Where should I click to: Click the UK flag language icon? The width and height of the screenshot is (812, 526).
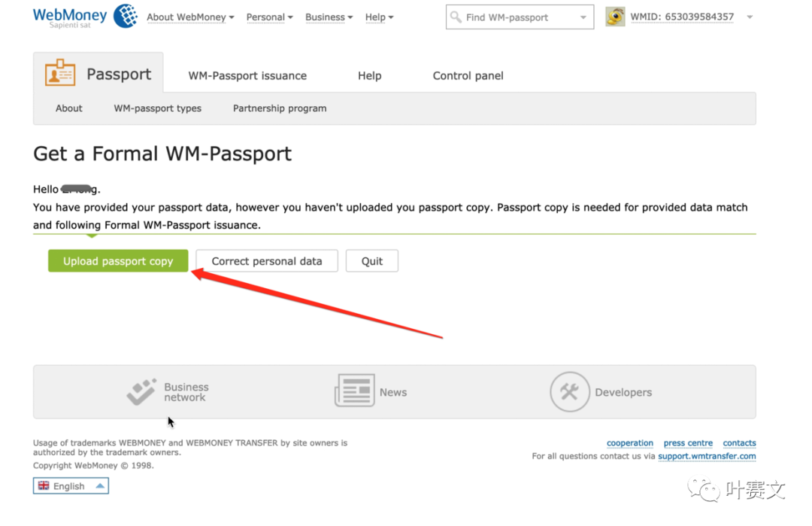click(44, 486)
